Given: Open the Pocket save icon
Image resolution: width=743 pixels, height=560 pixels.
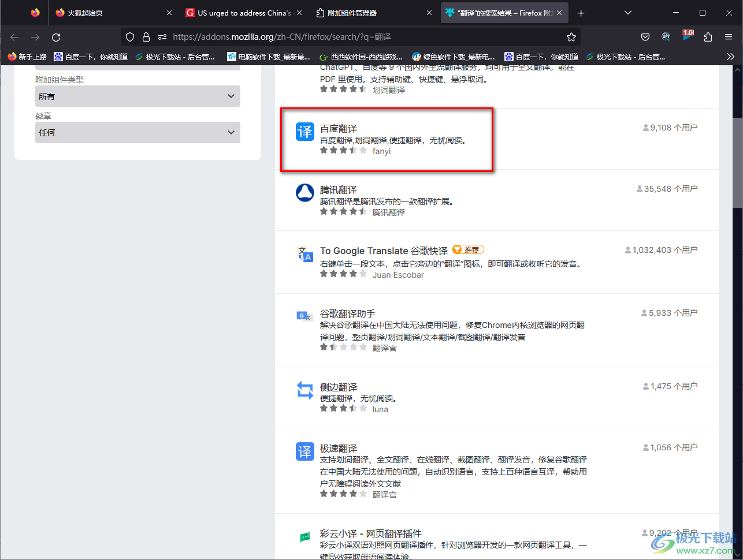Looking at the screenshot, I should (x=645, y=37).
